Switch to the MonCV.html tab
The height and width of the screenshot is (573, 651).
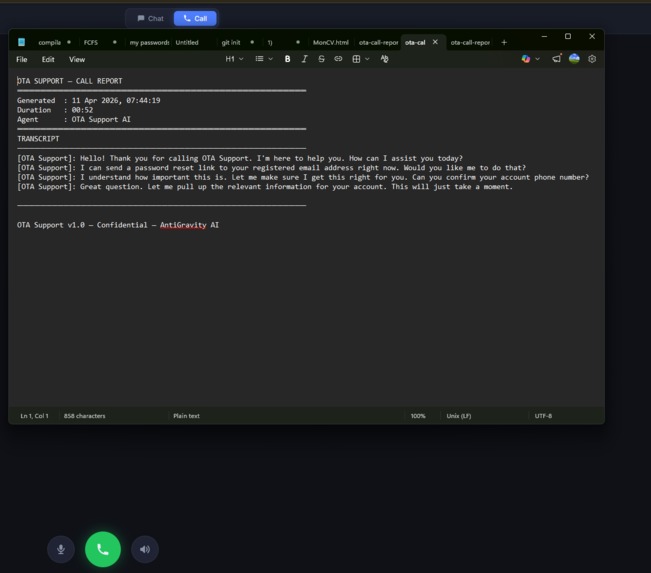coord(330,42)
